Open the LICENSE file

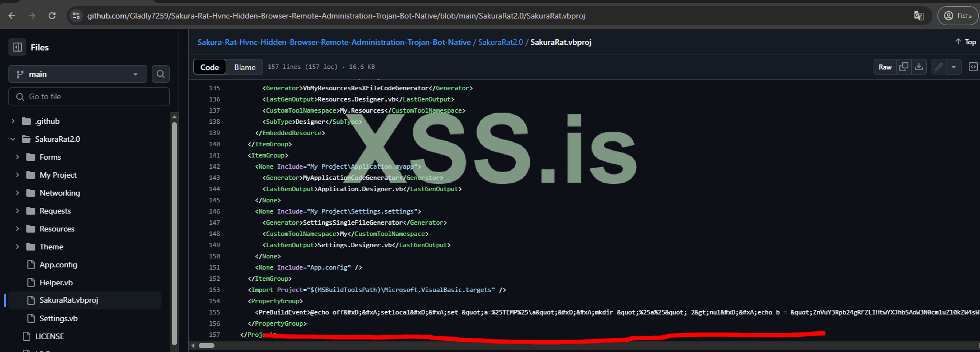tap(49, 336)
